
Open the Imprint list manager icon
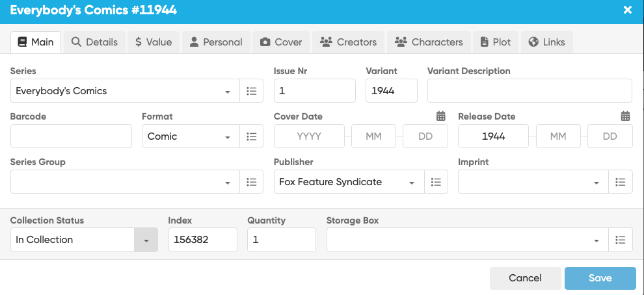click(621, 182)
